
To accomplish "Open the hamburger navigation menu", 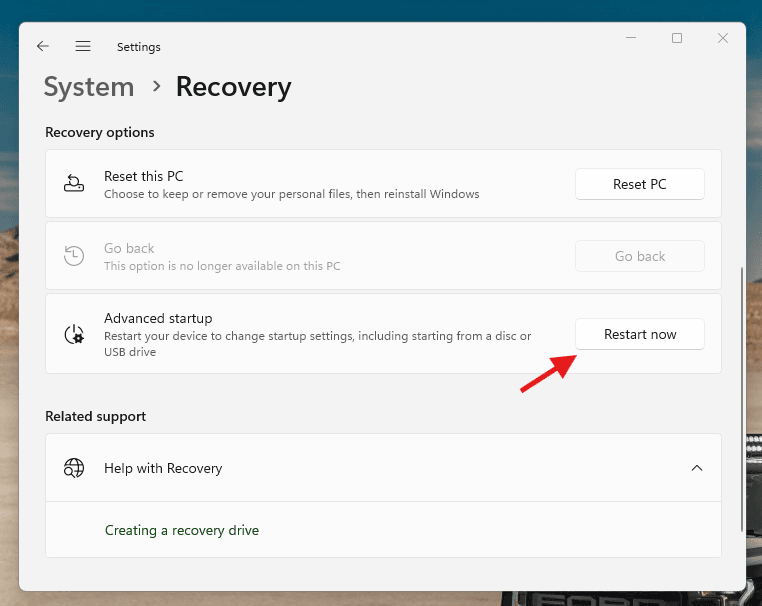I will (83, 46).
